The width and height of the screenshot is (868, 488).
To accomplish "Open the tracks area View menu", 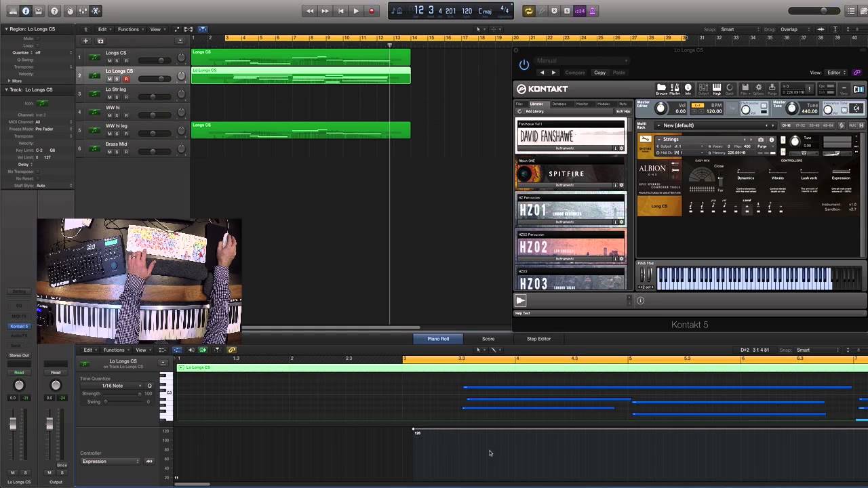I will 157,29.
